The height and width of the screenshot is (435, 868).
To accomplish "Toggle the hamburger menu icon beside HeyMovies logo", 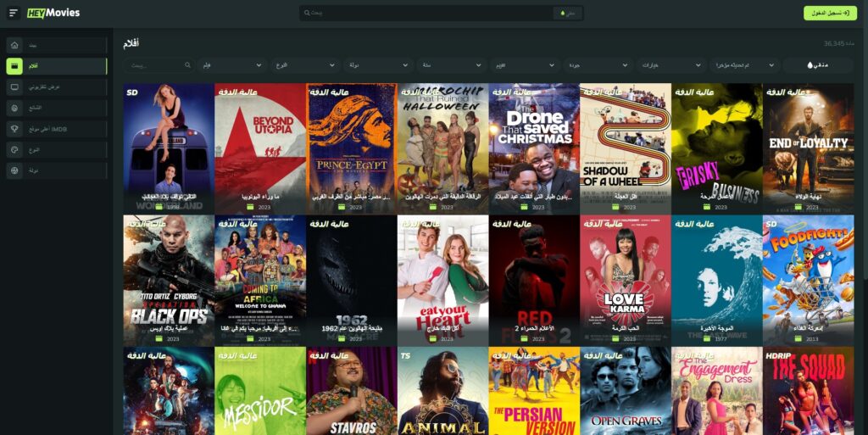I will (14, 13).
